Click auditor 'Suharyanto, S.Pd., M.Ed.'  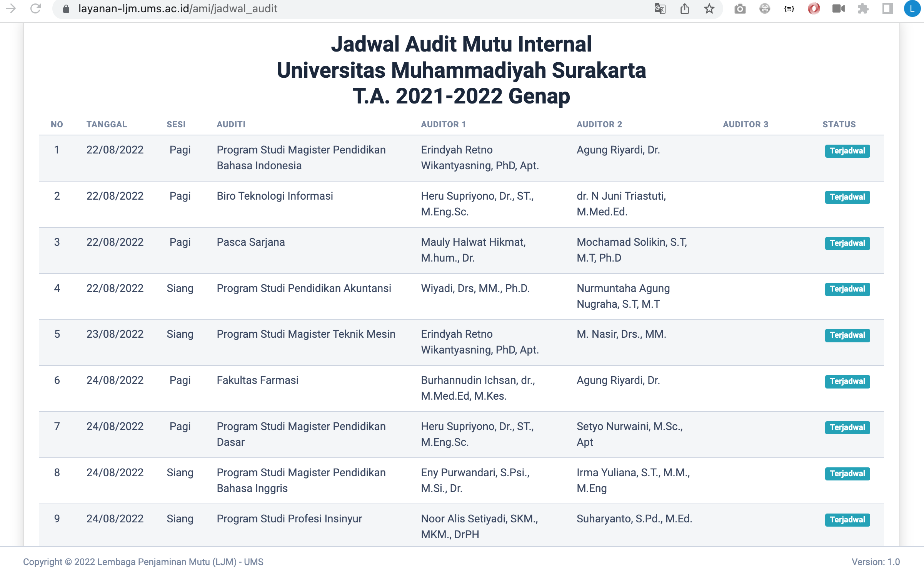[x=634, y=519]
